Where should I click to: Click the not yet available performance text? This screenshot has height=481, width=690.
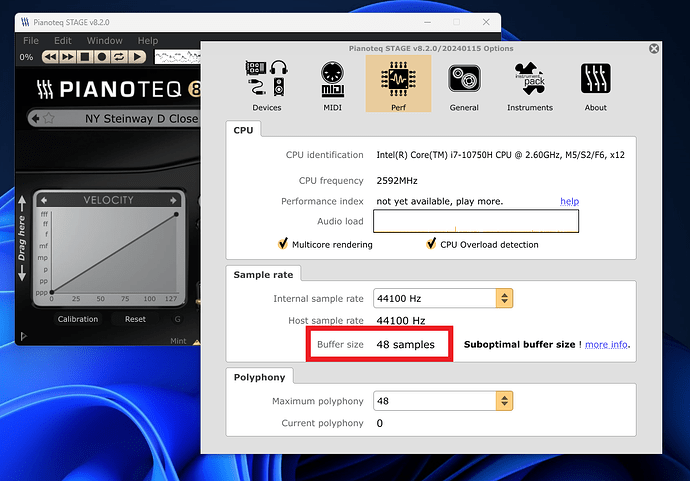pyautogui.click(x=440, y=202)
